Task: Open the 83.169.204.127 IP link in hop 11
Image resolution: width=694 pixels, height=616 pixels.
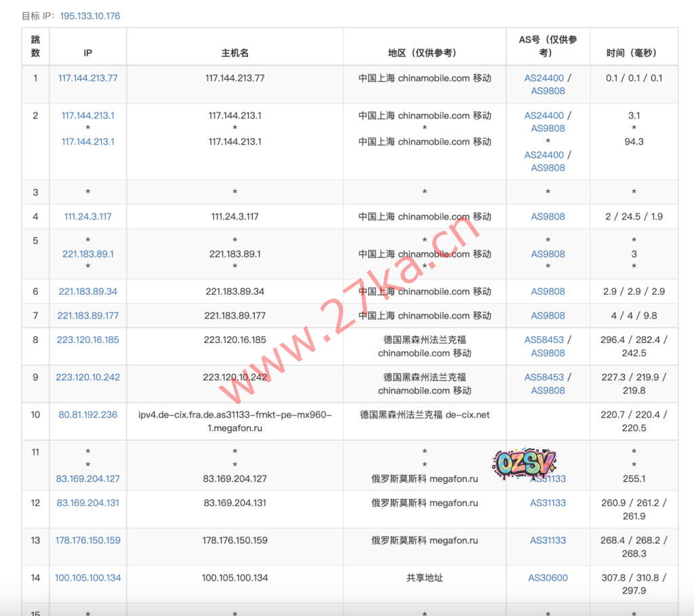Action: 87,478
